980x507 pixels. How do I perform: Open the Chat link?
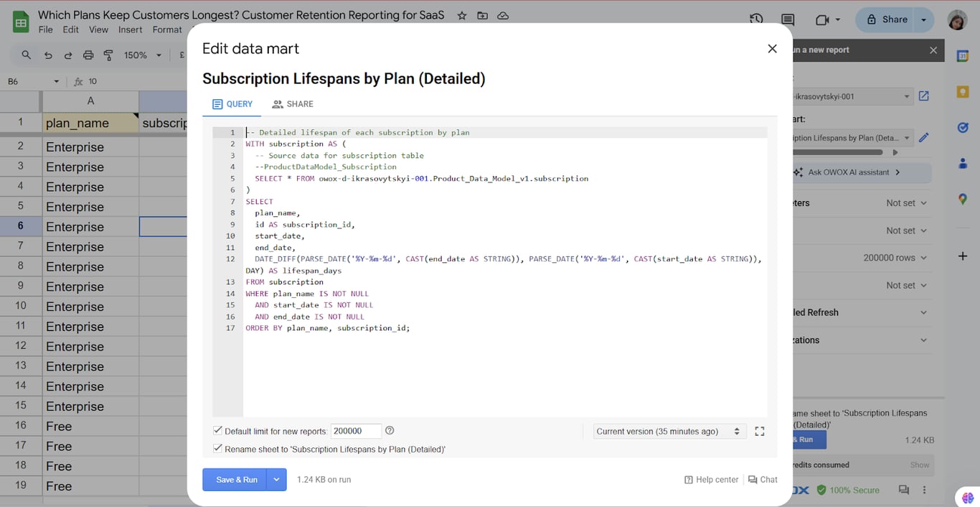[x=763, y=480]
